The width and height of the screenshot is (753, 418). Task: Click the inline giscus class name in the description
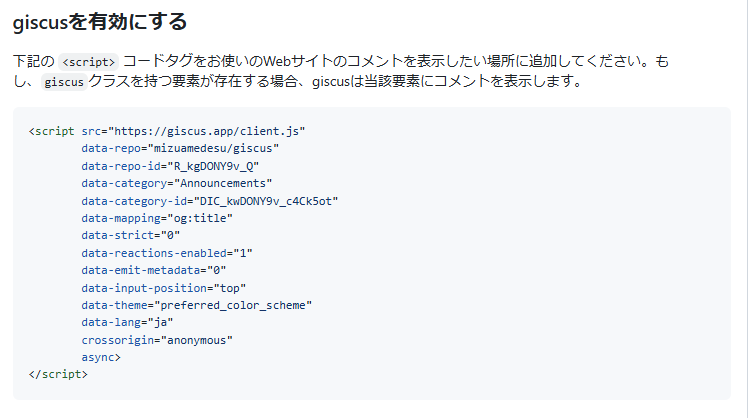point(64,83)
